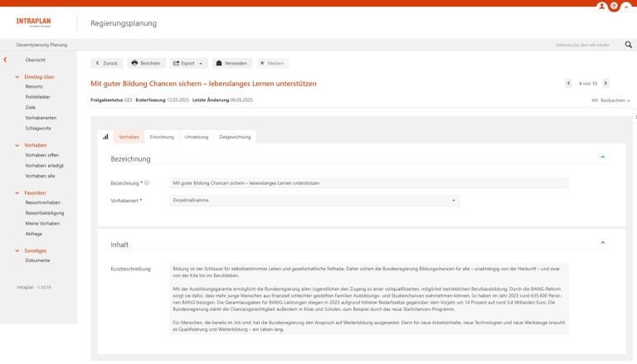The image size is (637, 364).
Task: Switch to the Einordnung tab
Action: click(161, 136)
